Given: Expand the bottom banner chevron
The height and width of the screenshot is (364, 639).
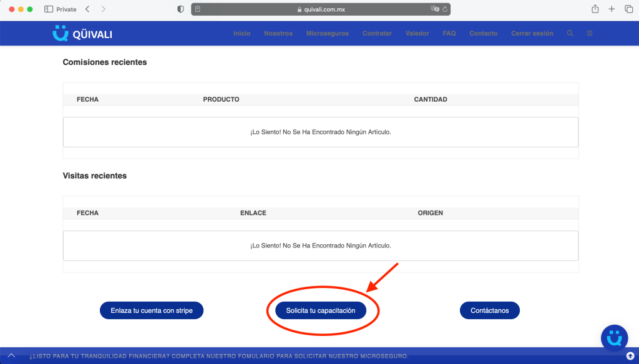Looking at the screenshot, I should 11,356.
